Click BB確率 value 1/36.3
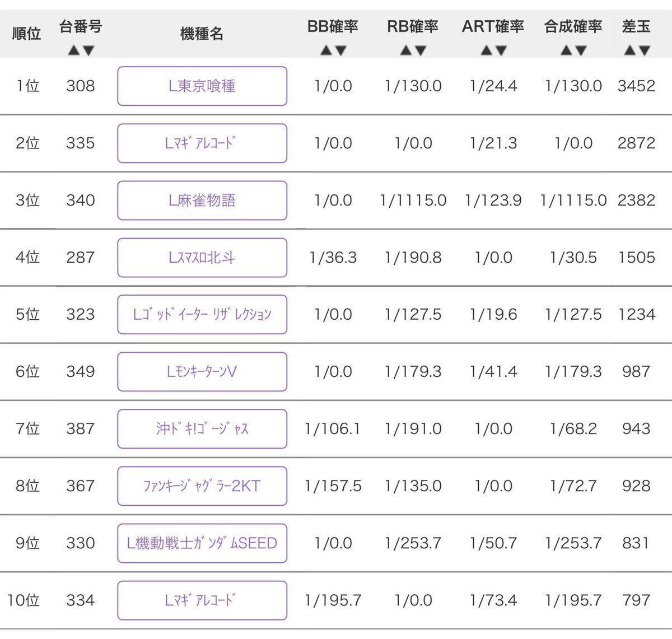The width and height of the screenshot is (672, 639). 333,258
